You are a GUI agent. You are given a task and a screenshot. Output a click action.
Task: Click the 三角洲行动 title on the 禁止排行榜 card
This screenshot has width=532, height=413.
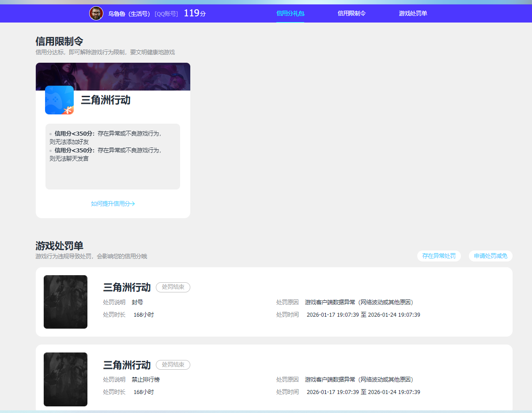[127, 365]
